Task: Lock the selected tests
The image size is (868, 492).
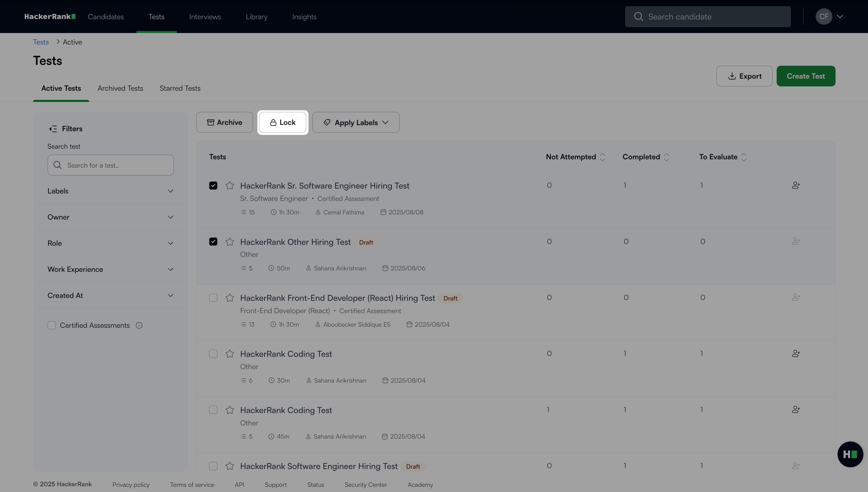Action: (283, 122)
